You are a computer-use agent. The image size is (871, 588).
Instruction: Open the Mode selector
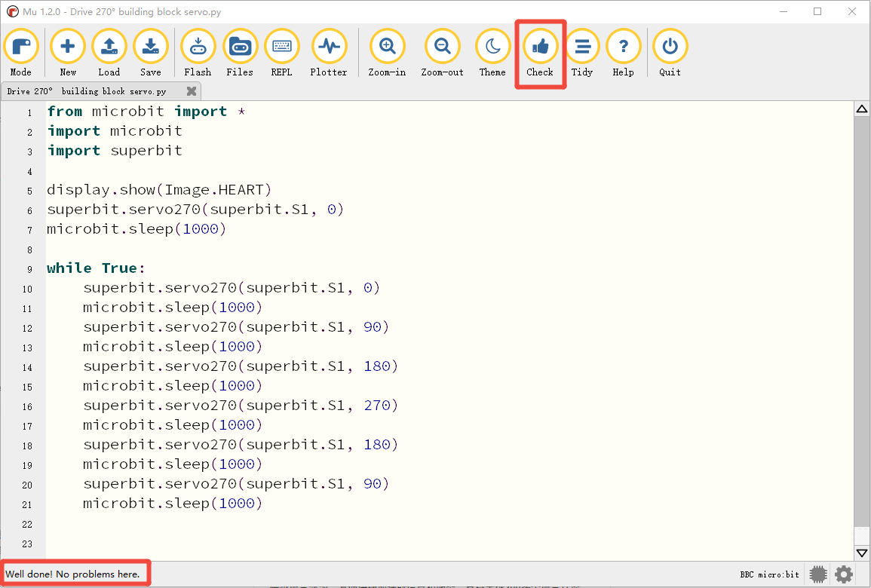pyautogui.click(x=21, y=54)
